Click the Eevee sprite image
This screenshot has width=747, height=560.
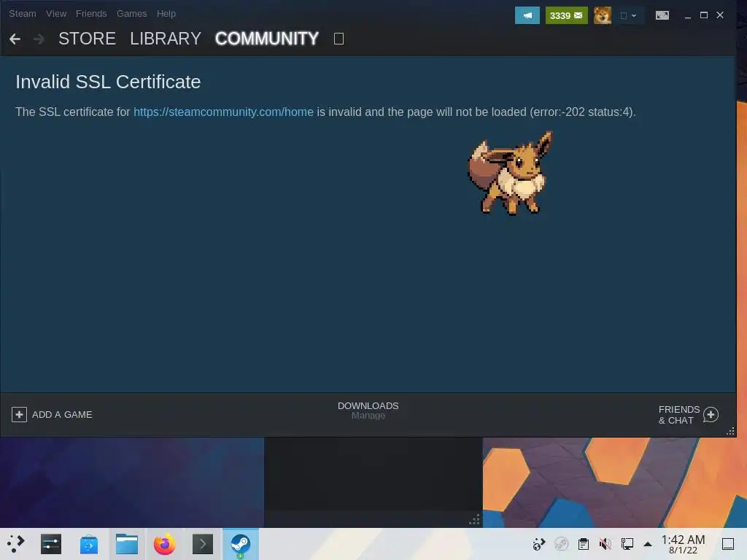click(510, 174)
